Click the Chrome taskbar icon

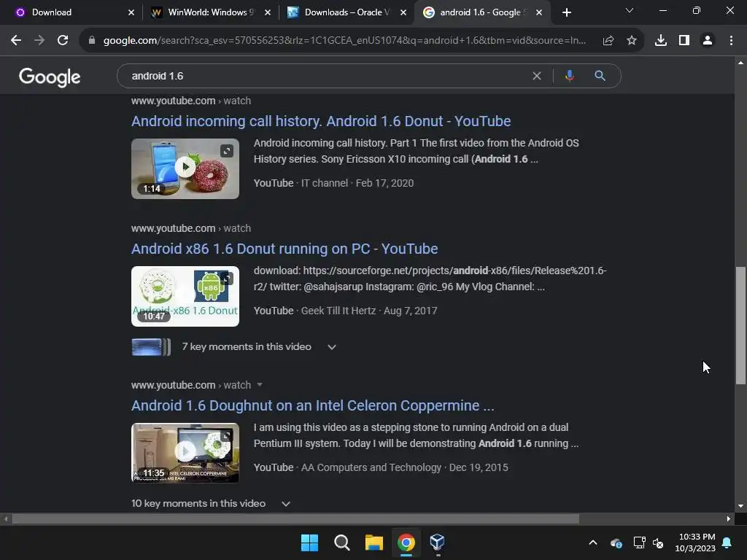(x=406, y=542)
